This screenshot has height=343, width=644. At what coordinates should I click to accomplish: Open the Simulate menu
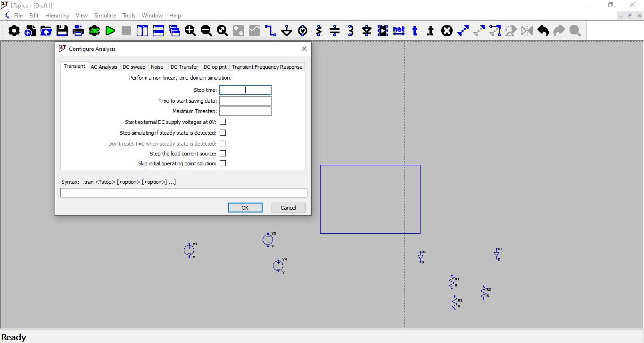105,16
